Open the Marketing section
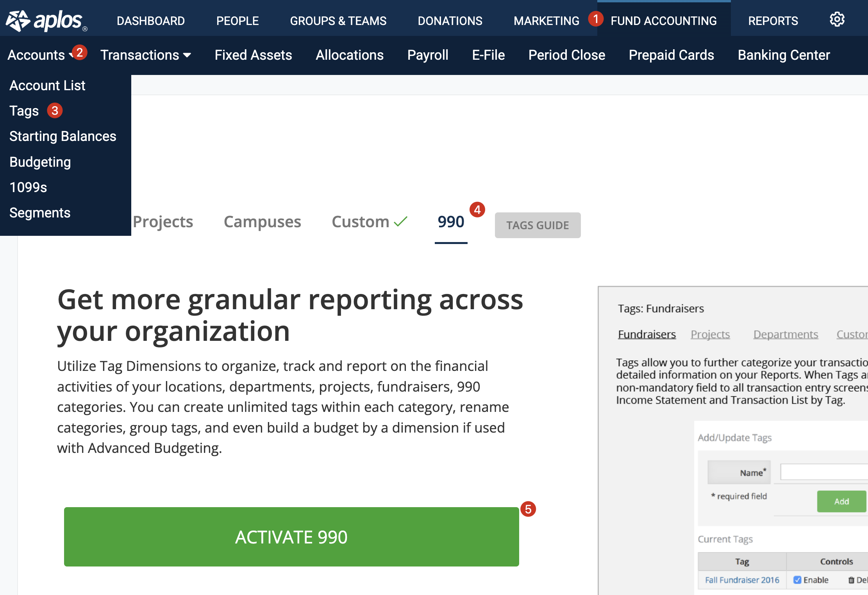Screen dimensions: 868x595 click(x=547, y=21)
